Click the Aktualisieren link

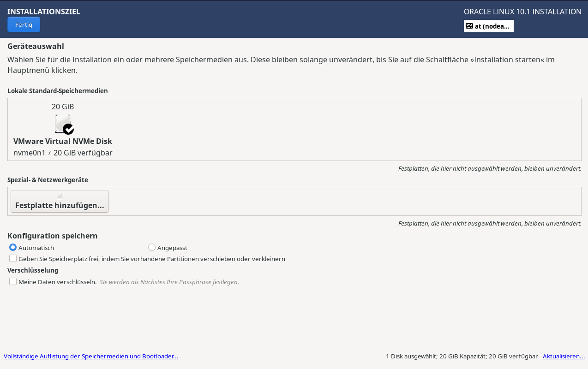pos(564,356)
